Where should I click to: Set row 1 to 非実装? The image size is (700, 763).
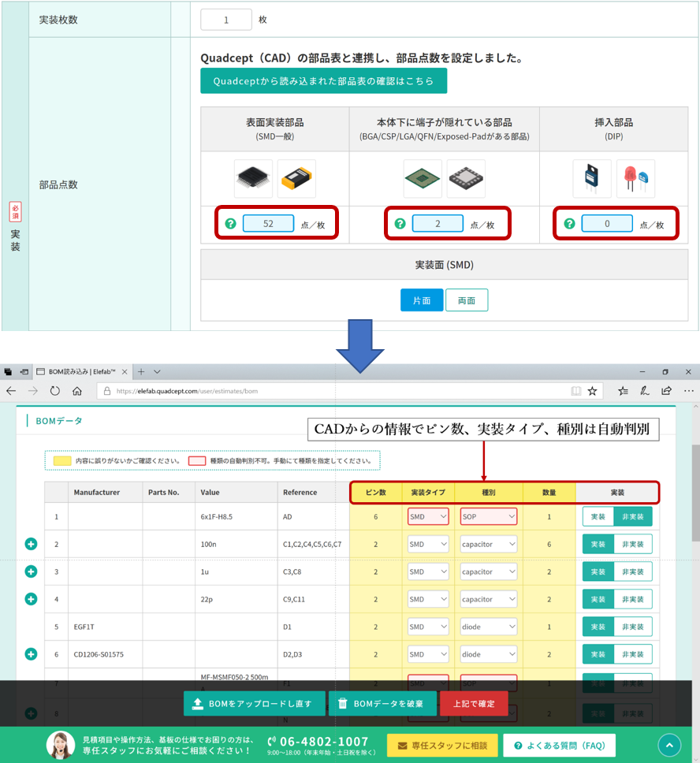(633, 517)
